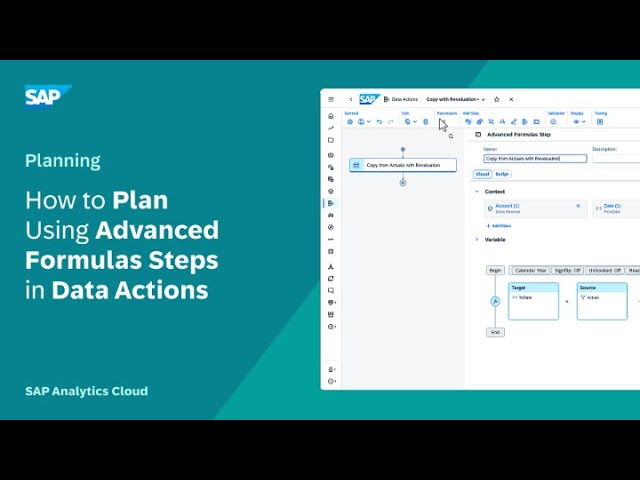Image resolution: width=640 pixels, height=480 pixels.
Task: Click the Begin block
Action: (x=495, y=270)
